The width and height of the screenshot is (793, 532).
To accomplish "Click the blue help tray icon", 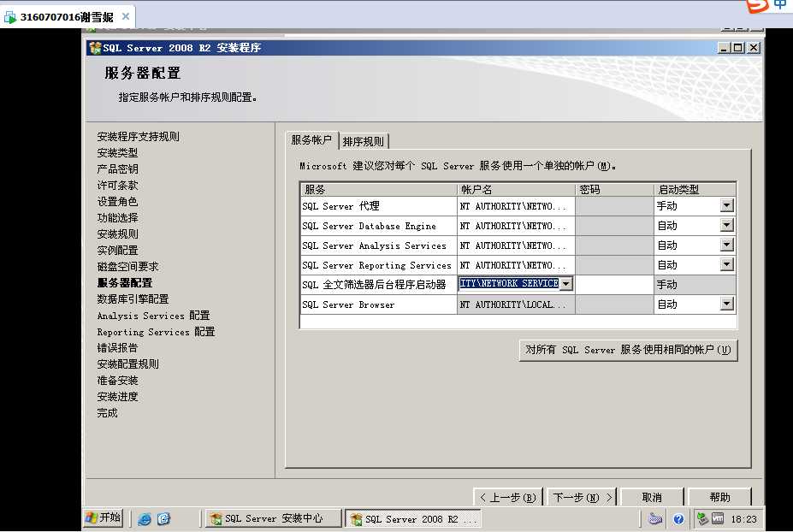I will [678, 519].
